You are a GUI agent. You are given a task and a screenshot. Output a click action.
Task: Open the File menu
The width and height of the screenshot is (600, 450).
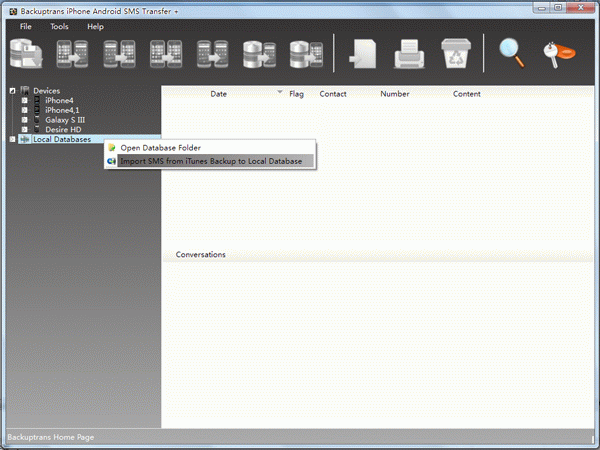pos(26,26)
